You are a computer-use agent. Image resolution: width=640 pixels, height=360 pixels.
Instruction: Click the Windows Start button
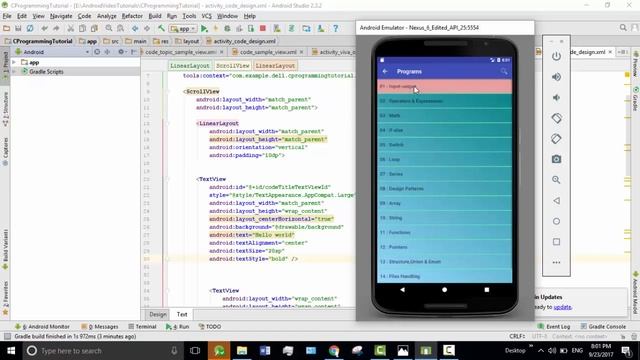(11, 351)
